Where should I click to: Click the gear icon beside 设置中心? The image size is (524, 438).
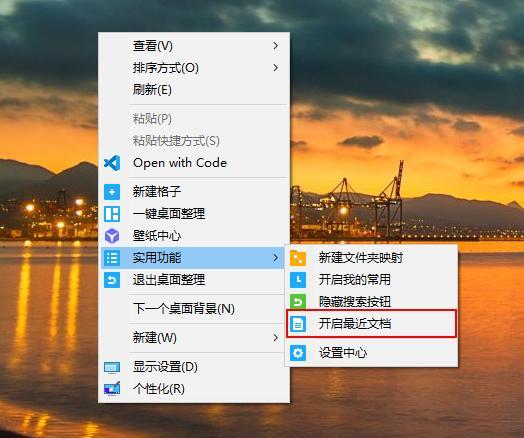click(x=298, y=353)
